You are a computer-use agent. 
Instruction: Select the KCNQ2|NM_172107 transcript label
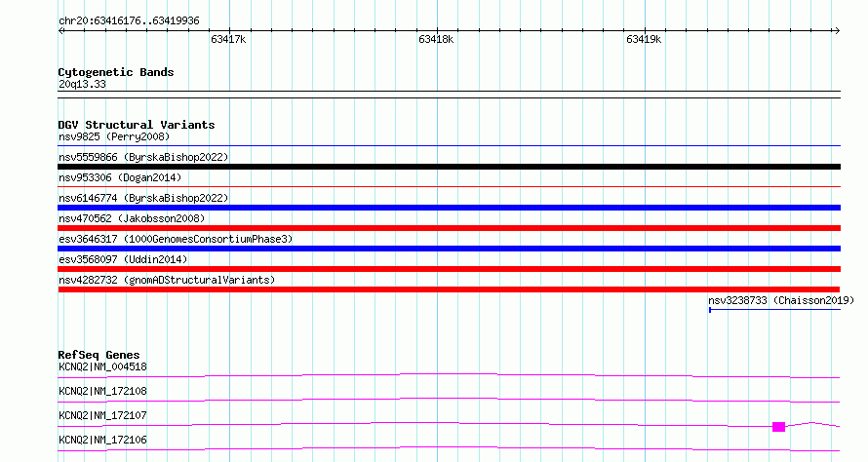coord(102,415)
